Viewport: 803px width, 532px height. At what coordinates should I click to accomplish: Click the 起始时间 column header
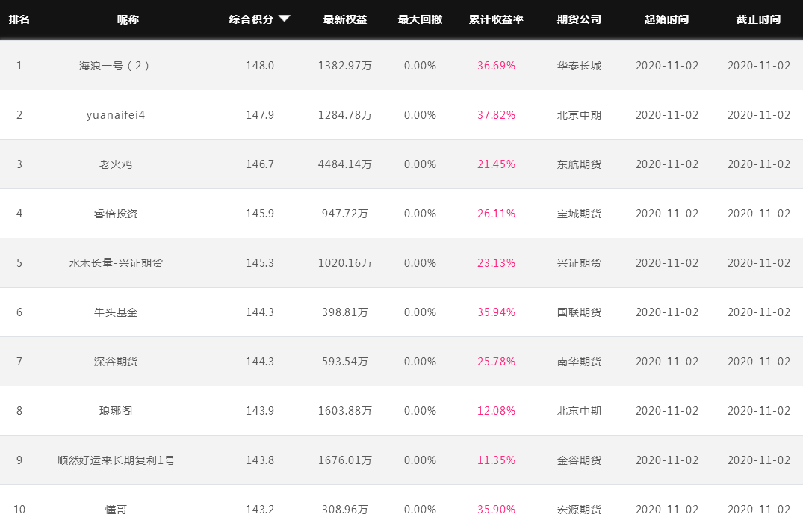[666, 19]
